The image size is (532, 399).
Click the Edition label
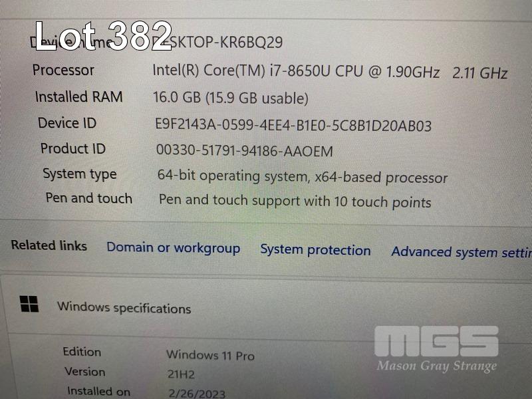[82, 352]
